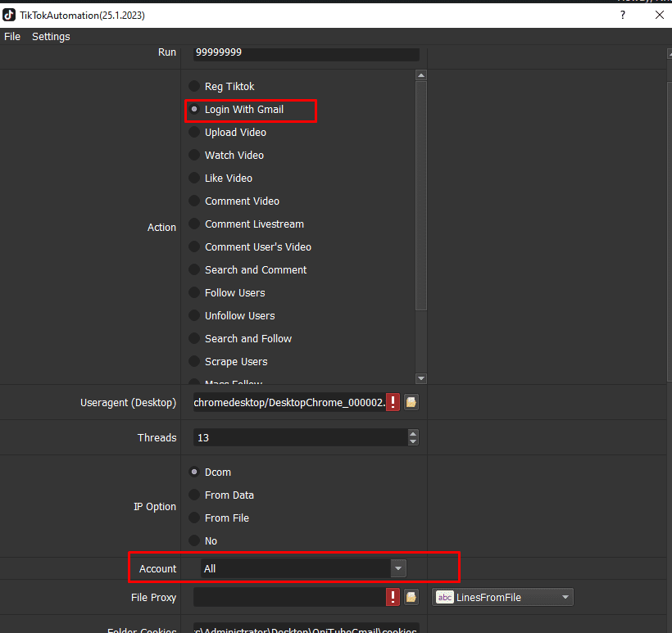
Task: Choose the Upload Video action
Action: click(228, 133)
